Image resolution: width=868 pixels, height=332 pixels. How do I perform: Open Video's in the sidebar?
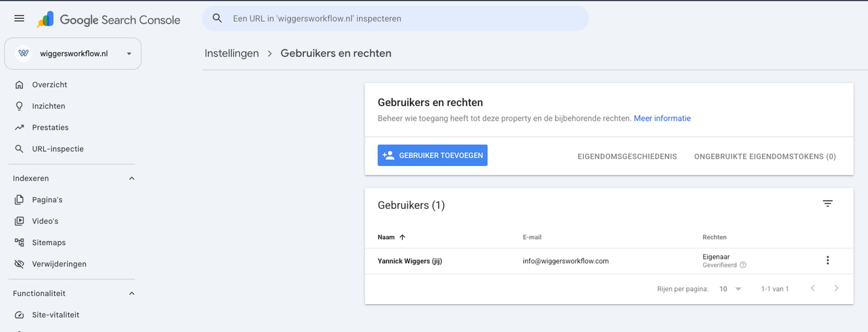pyautogui.click(x=45, y=221)
